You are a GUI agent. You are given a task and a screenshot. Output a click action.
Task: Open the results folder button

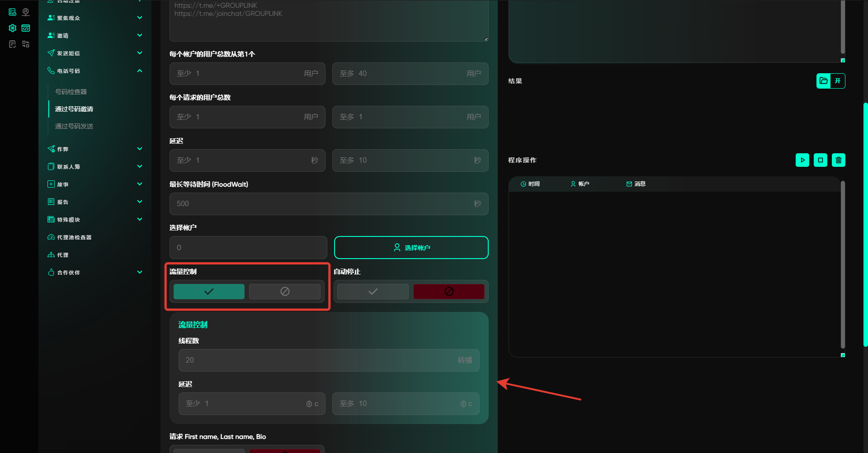click(824, 81)
